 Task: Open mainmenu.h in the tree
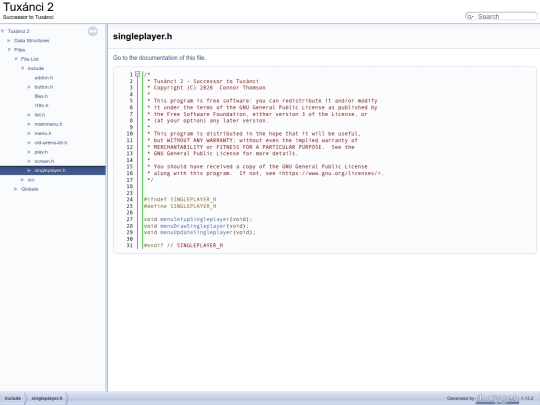point(49,124)
